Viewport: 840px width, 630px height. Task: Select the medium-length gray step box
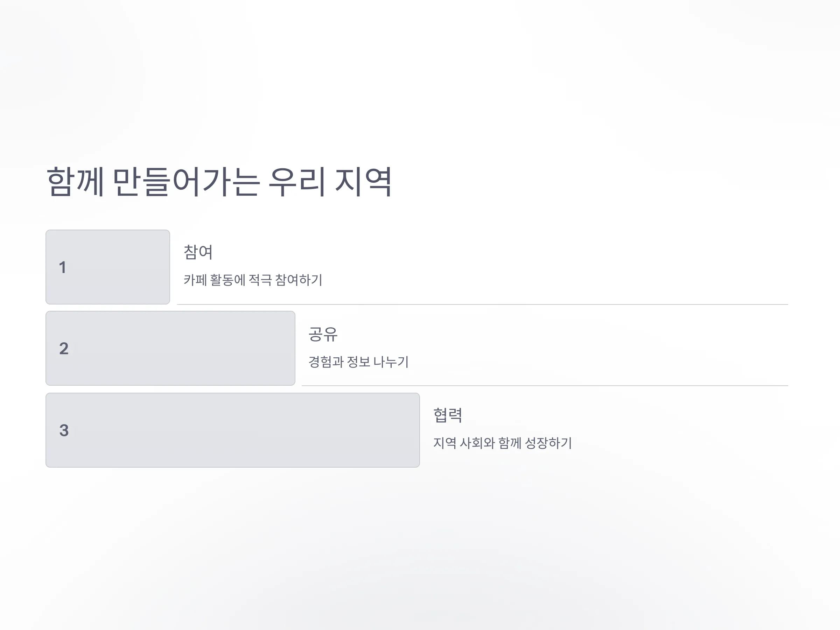pos(170,348)
